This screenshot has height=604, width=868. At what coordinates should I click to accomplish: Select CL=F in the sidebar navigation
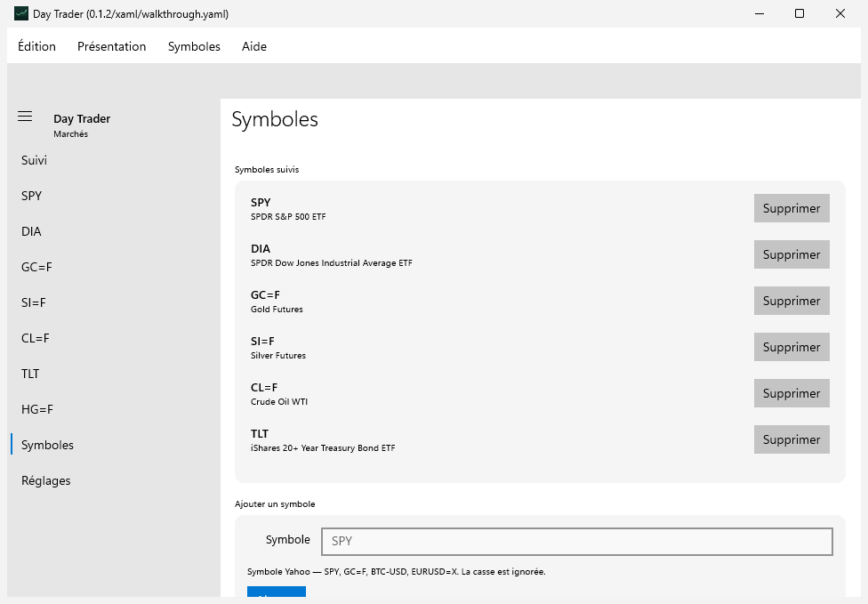(x=114, y=338)
